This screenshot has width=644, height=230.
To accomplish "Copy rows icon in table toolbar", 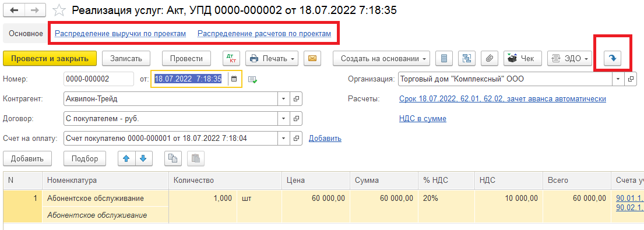I will 173,158.
